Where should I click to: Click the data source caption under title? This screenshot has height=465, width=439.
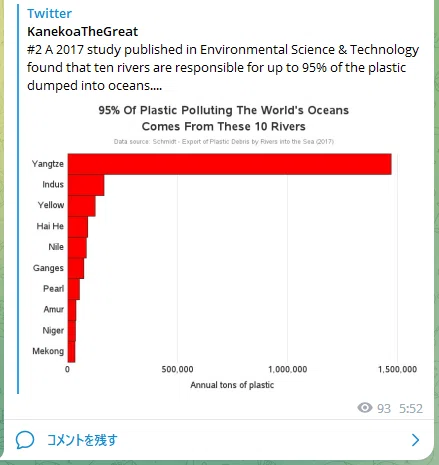click(224, 142)
